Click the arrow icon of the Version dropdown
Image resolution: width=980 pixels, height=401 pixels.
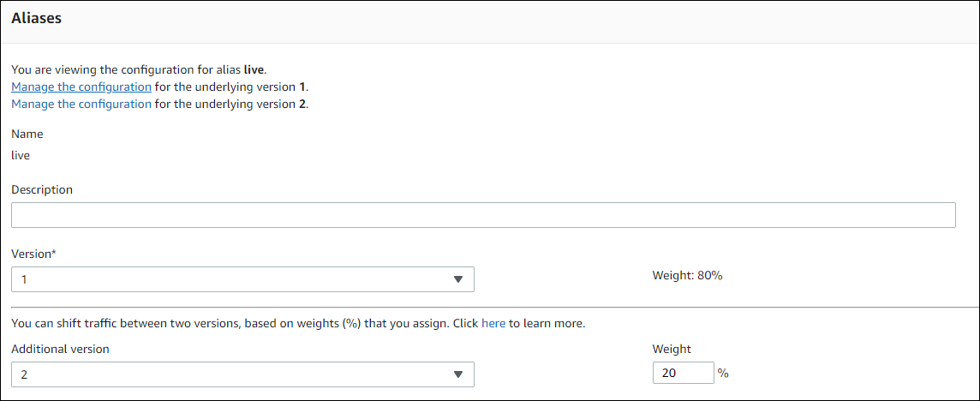point(458,279)
